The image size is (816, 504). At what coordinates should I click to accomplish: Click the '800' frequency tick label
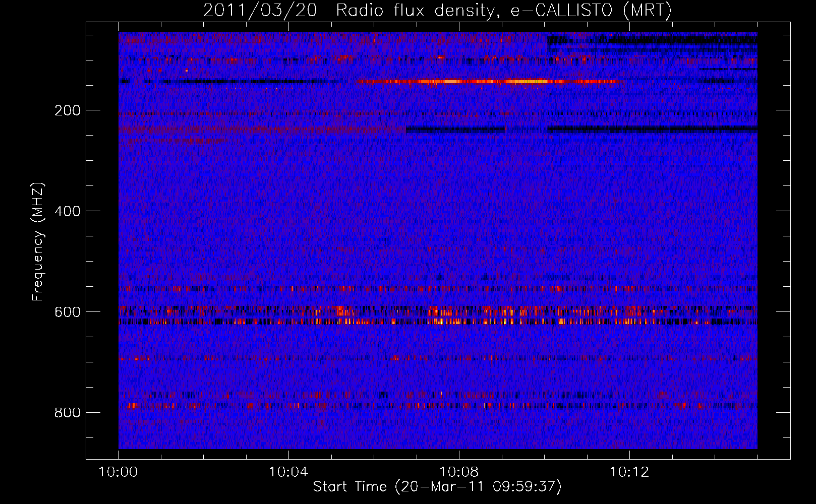tap(68, 413)
